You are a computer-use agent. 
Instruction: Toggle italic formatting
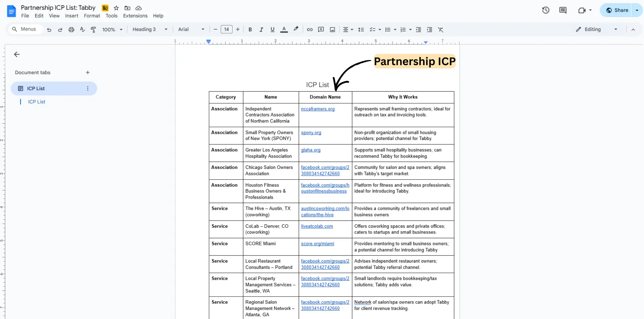coord(261,30)
